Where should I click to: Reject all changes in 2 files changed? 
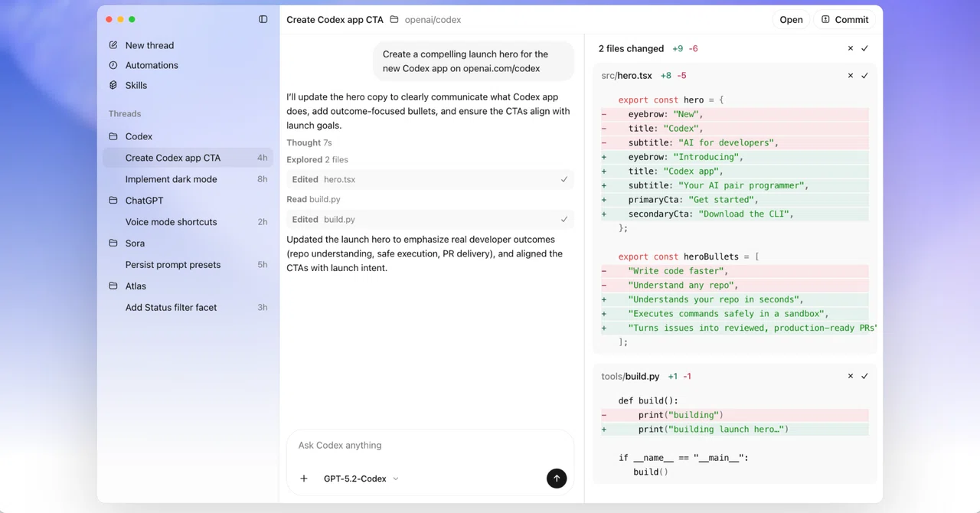point(850,48)
